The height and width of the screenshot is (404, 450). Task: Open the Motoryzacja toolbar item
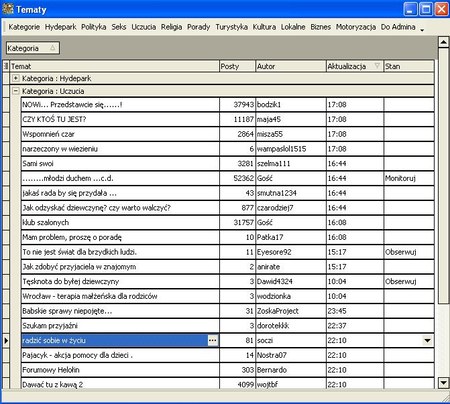point(356,27)
